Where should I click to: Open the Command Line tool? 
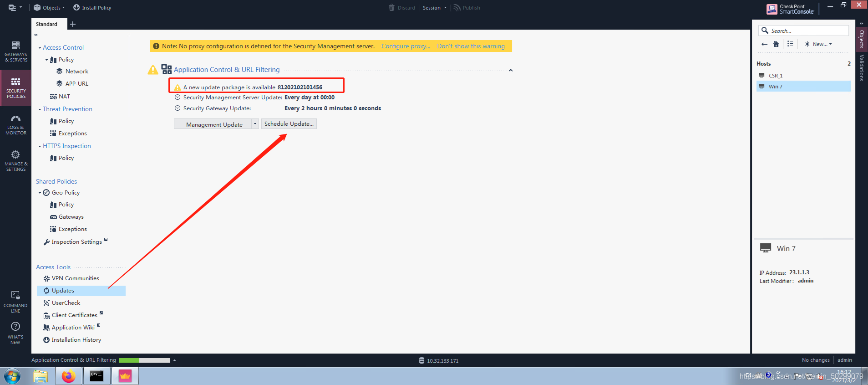(x=15, y=302)
